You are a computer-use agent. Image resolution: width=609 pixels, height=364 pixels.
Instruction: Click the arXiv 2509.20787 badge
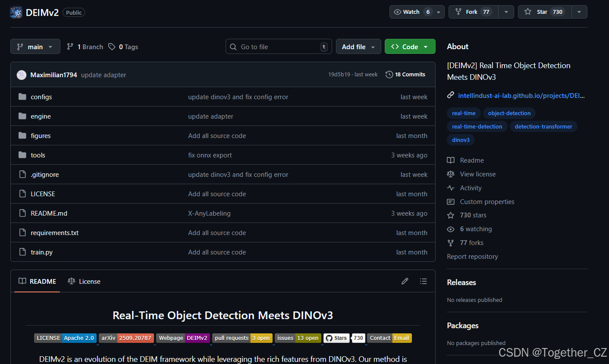(126, 338)
